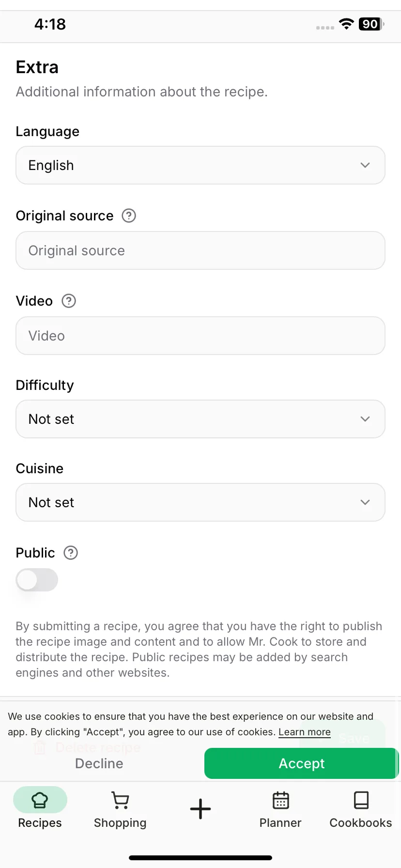Tap the Wi-Fi status icon
Image resolution: width=401 pixels, height=868 pixels.
346,24
